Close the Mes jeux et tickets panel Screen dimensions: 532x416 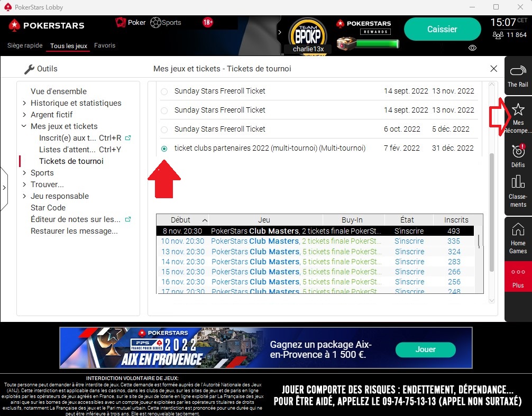(494, 69)
